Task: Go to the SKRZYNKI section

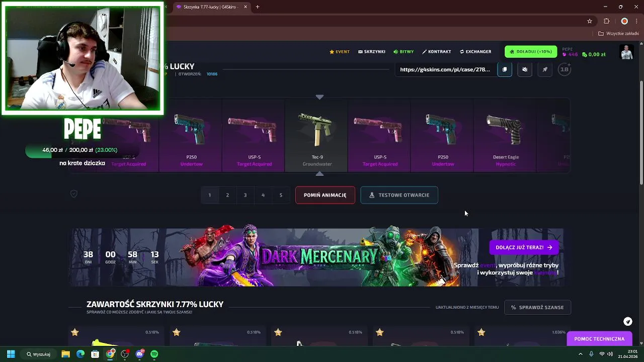Action: pos(372,52)
